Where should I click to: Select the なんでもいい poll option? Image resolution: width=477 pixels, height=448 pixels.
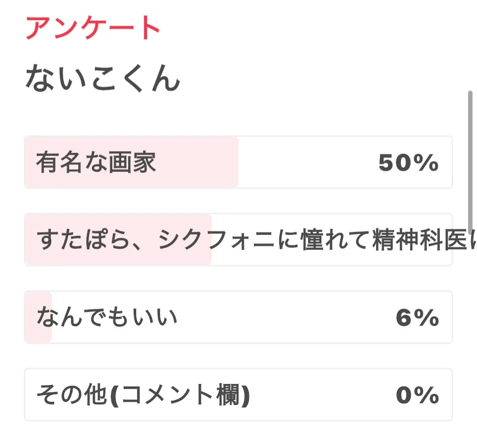point(238,317)
